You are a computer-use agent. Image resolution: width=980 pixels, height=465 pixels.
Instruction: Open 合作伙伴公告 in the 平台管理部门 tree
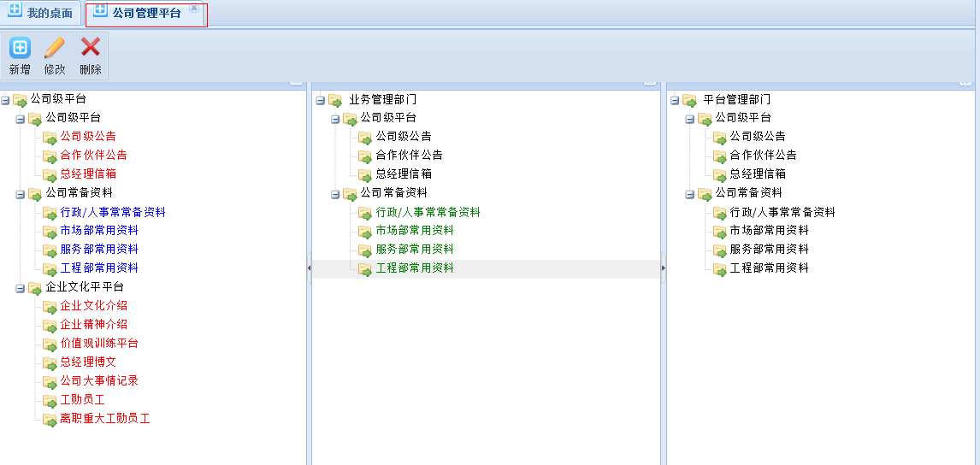[x=763, y=156]
